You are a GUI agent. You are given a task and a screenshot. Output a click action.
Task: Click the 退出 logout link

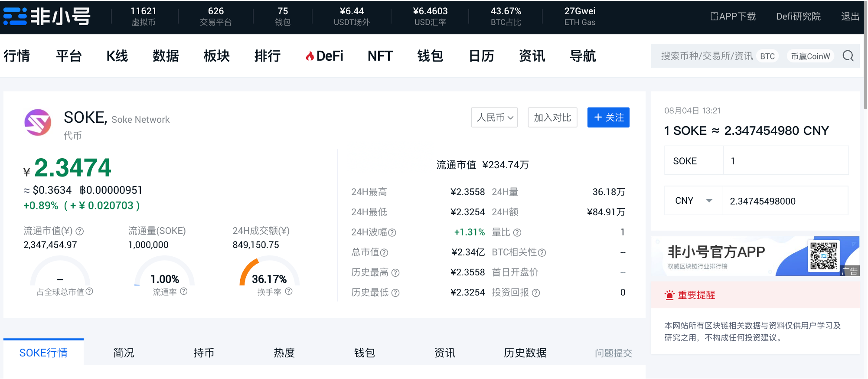[x=850, y=16]
